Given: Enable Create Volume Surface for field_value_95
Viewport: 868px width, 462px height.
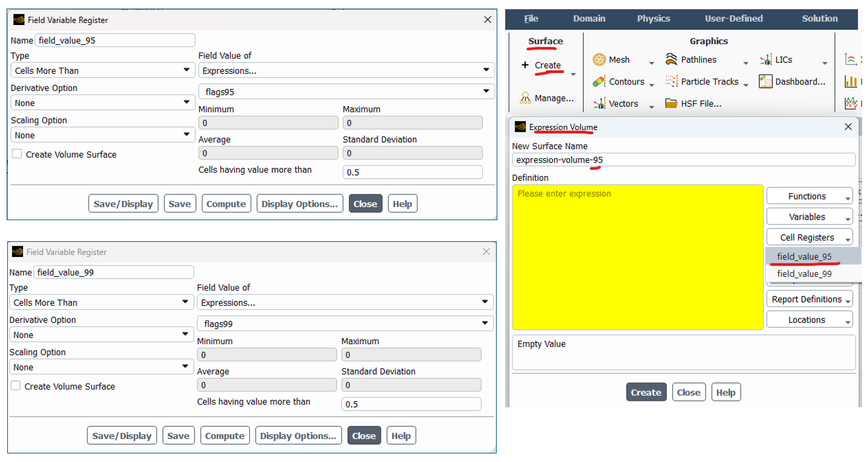Looking at the screenshot, I should point(17,154).
